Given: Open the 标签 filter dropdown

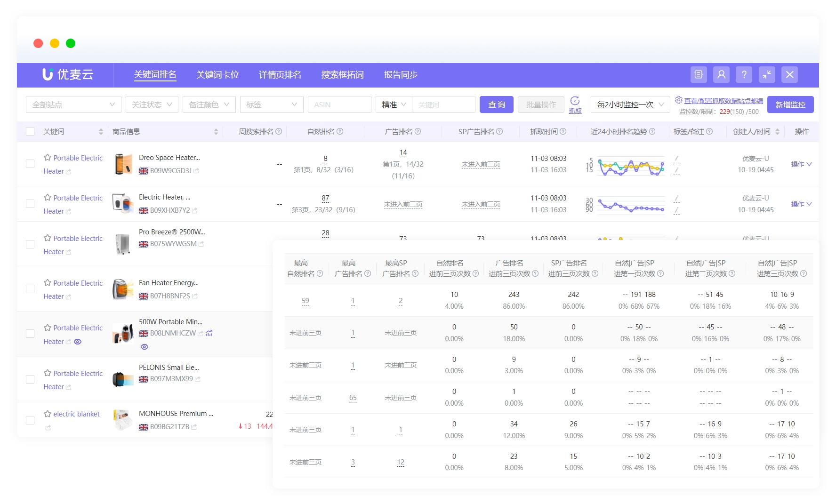Looking at the screenshot, I should pos(272,104).
